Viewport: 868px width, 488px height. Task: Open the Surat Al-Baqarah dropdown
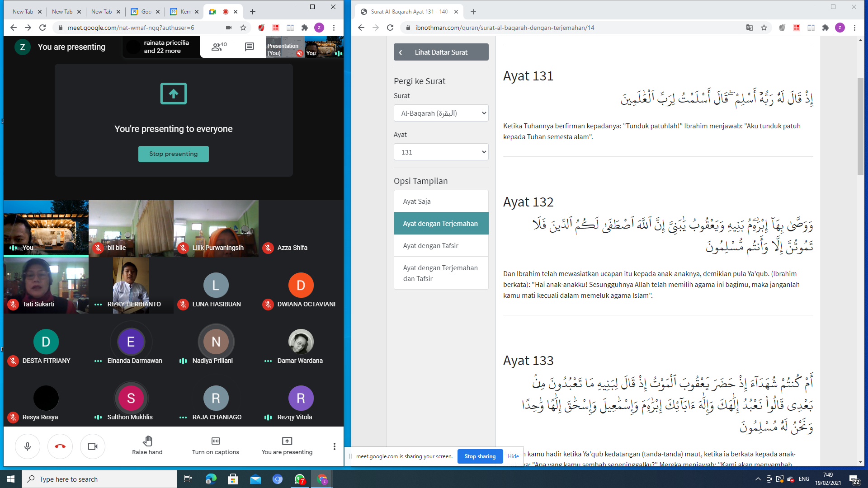[441, 113]
